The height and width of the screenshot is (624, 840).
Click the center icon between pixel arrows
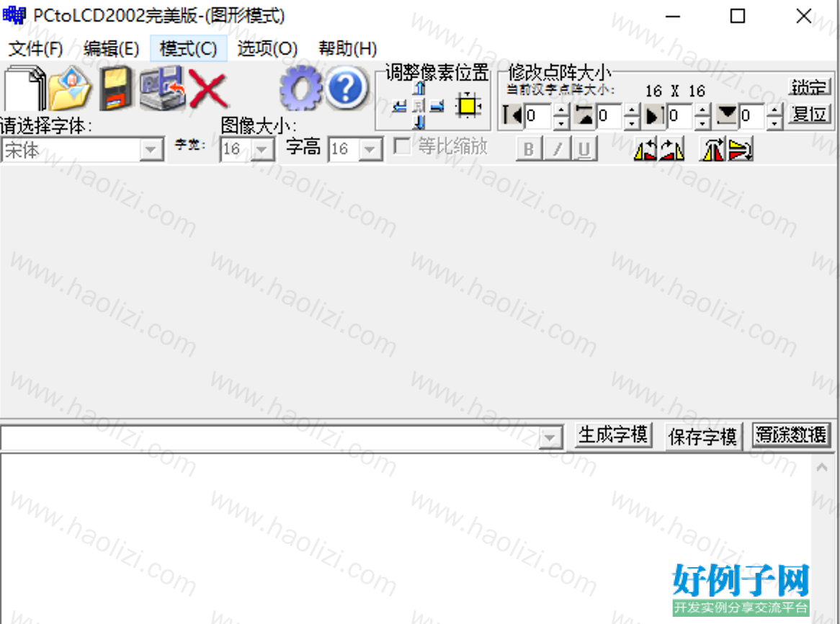[419, 106]
